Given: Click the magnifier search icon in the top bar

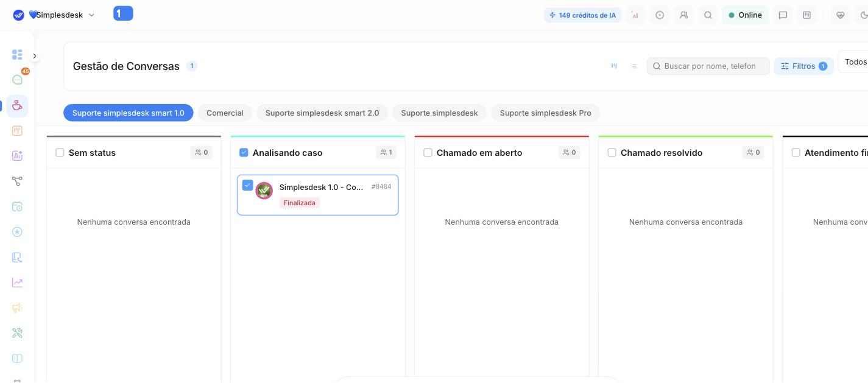Looking at the screenshot, I should (708, 15).
